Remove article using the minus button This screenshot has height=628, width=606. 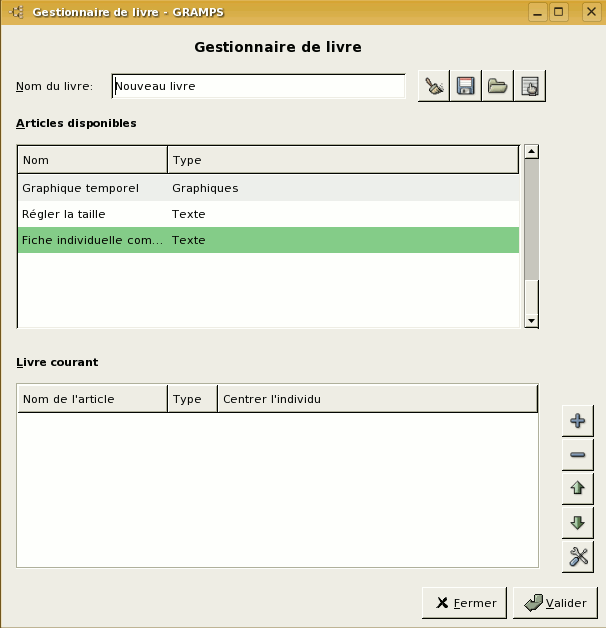577,455
